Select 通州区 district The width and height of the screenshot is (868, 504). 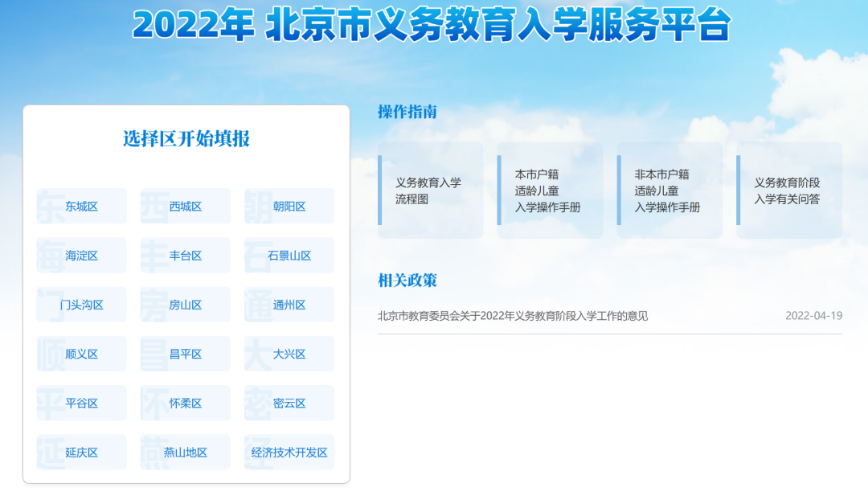(x=289, y=305)
